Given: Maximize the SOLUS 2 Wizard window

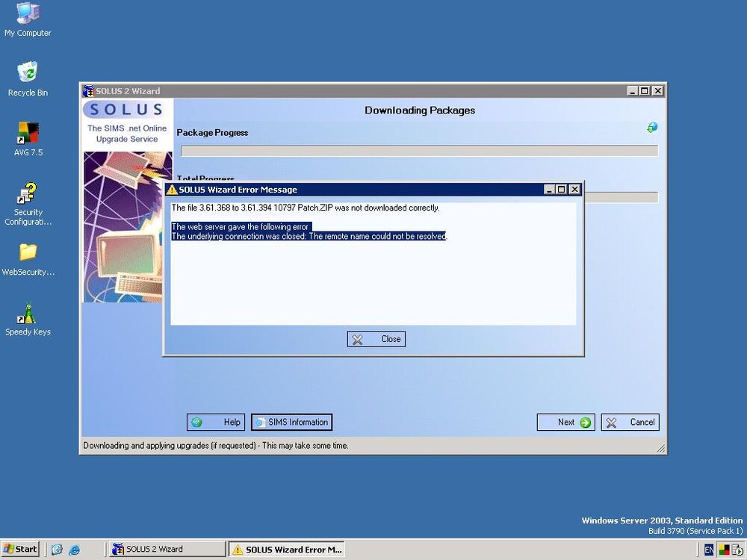Looking at the screenshot, I should [645, 90].
